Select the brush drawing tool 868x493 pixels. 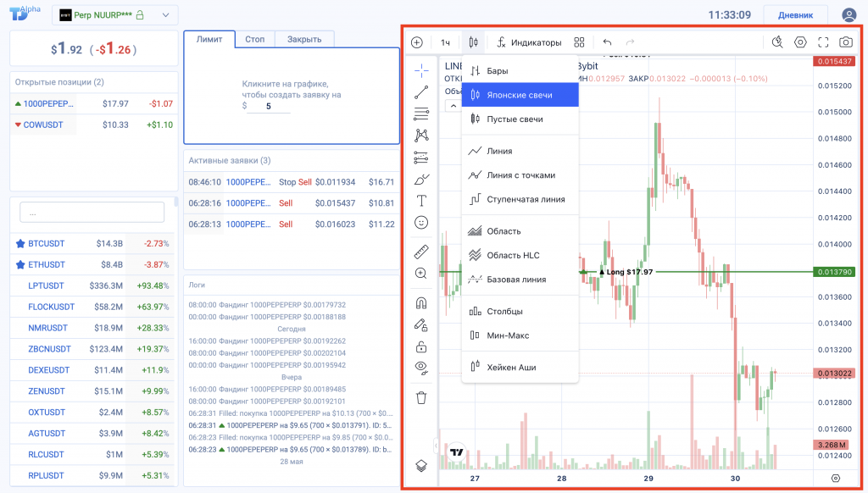point(421,180)
